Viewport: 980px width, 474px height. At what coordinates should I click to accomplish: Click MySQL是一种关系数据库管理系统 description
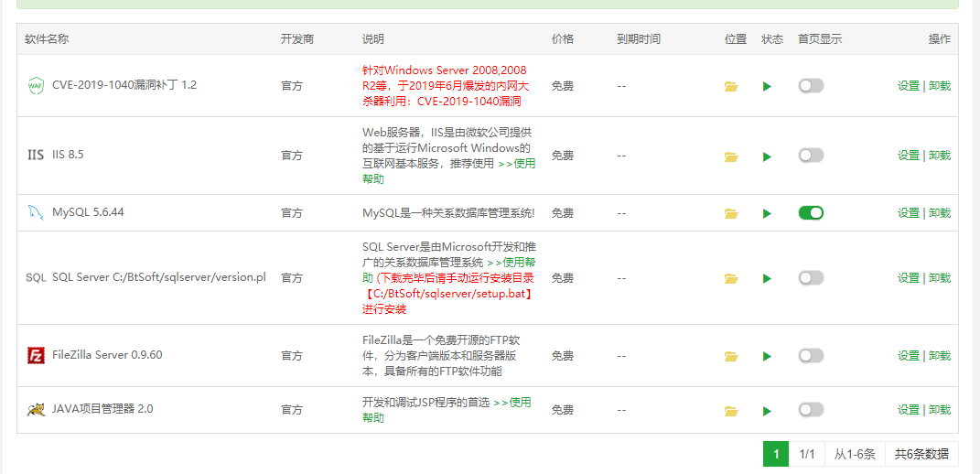pos(448,212)
